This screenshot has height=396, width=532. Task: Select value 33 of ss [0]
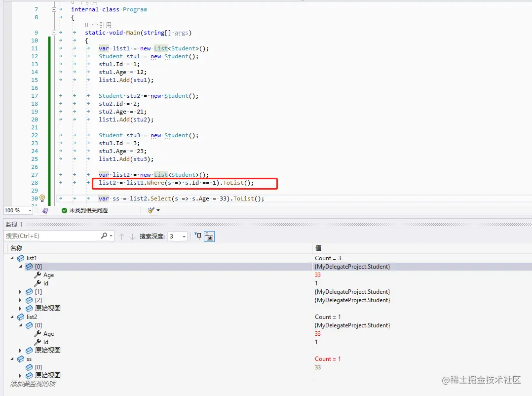[x=318, y=367]
